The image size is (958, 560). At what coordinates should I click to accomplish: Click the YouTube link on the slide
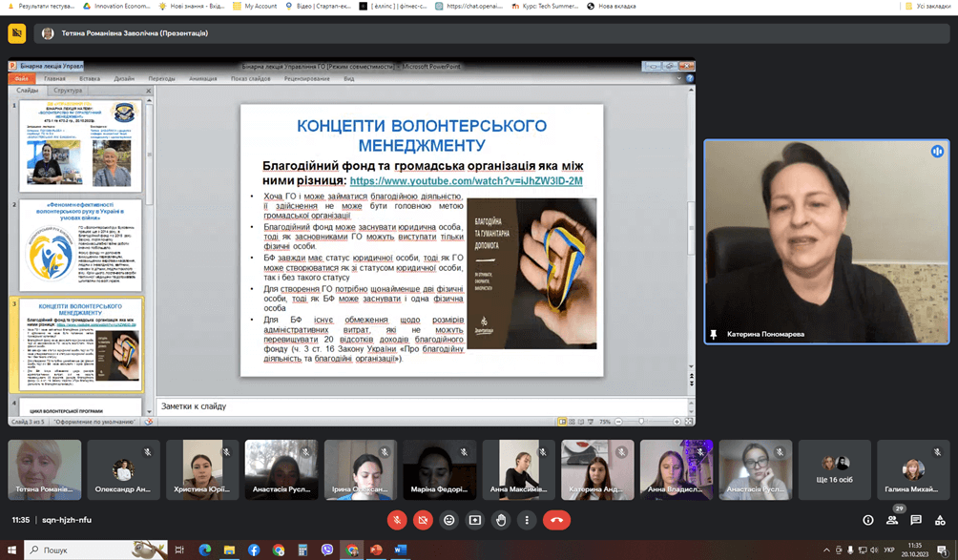click(466, 180)
